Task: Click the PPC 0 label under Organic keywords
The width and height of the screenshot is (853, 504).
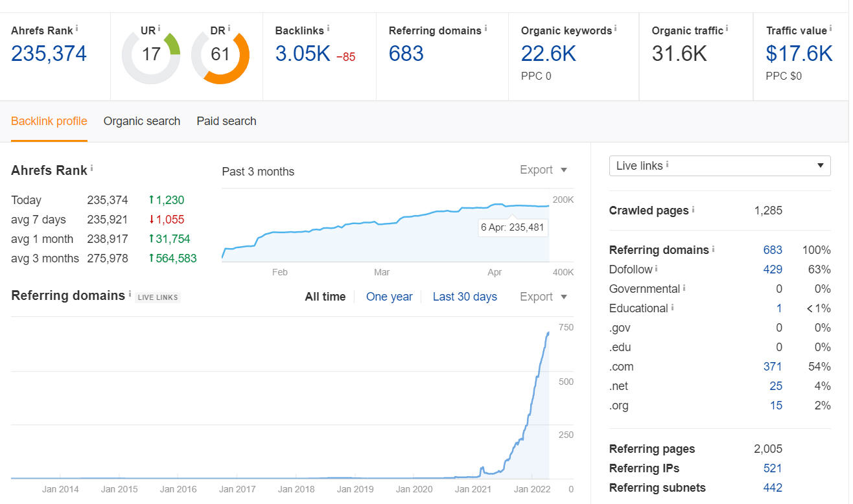Action: point(536,76)
